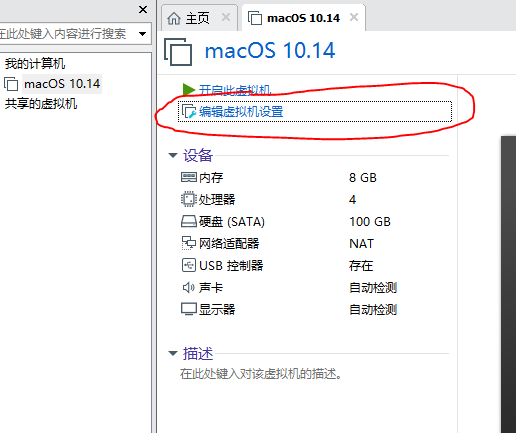Click the green play power-on icon
Image resolution: width=516 pixels, height=433 pixels.
click(x=189, y=89)
